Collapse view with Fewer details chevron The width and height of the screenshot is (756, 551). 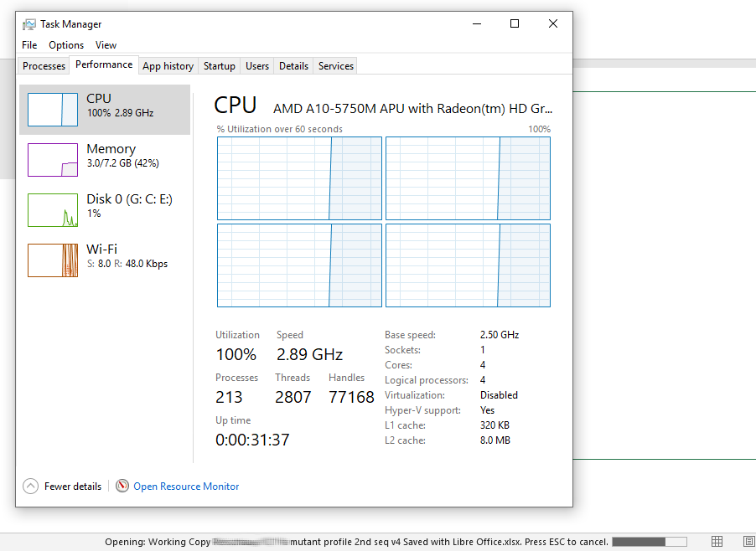pyautogui.click(x=30, y=486)
